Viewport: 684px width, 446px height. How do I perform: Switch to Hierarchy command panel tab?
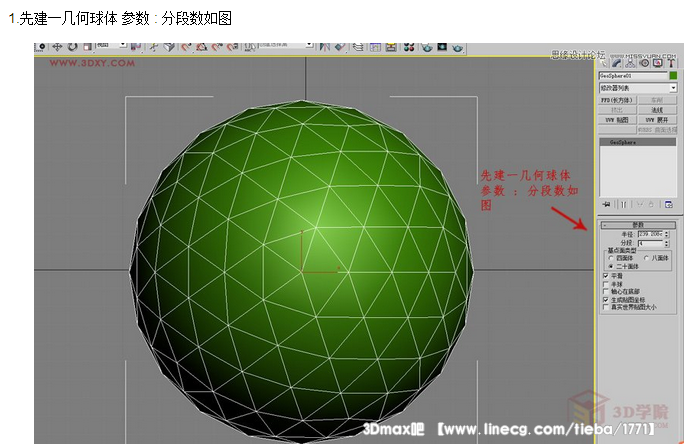630,63
